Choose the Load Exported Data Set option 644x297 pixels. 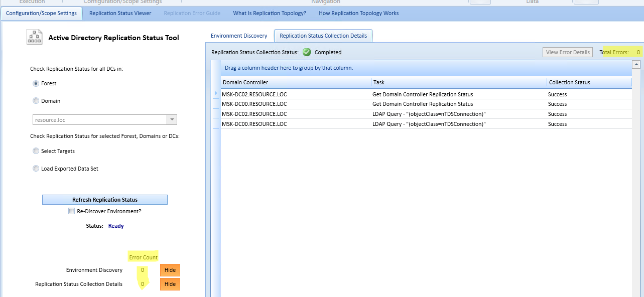tap(36, 169)
